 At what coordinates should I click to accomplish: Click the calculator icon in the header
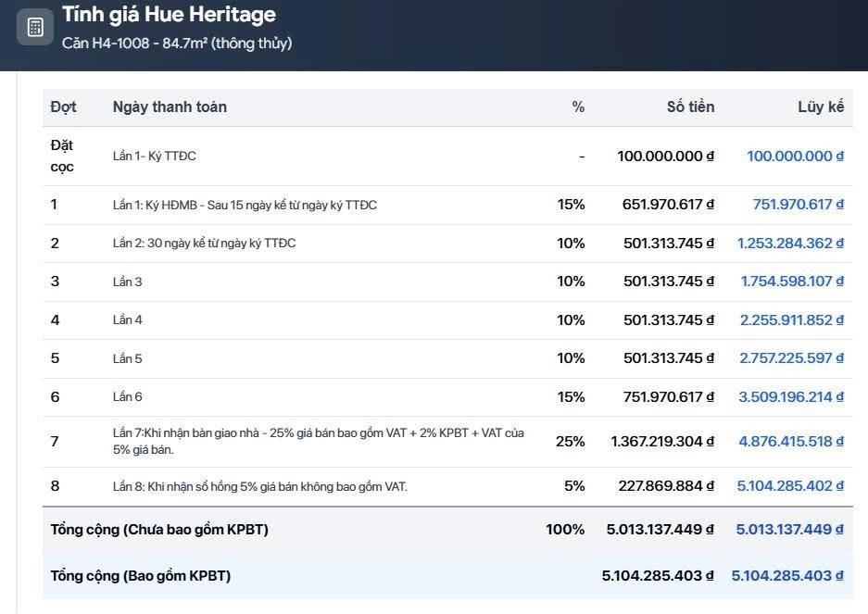(35, 27)
